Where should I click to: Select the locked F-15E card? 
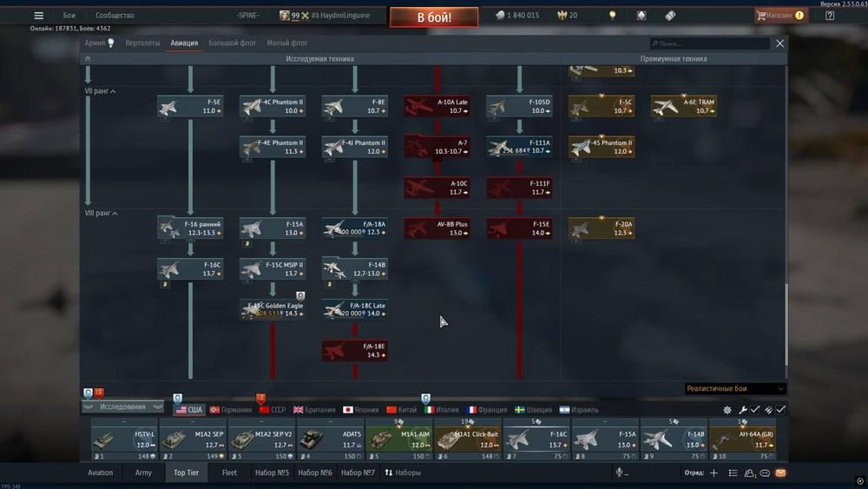click(519, 228)
